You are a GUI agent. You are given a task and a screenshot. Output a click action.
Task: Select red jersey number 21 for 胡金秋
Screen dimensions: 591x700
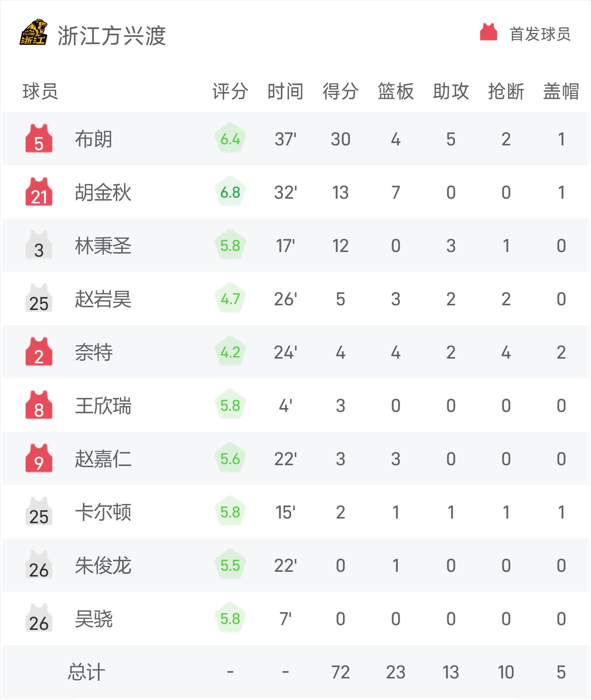[x=39, y=192]
